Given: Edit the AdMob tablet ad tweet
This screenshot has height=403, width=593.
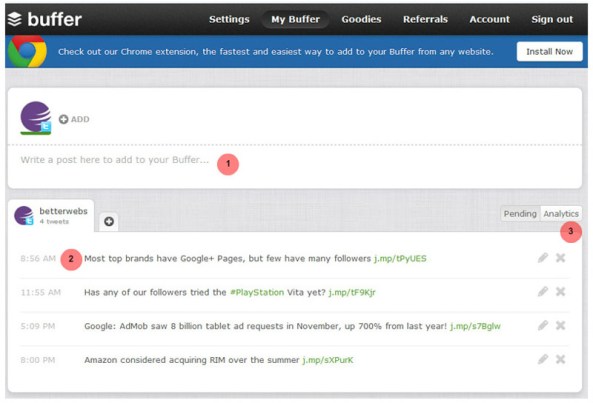Looking at the screenshot, I should 543,325.
